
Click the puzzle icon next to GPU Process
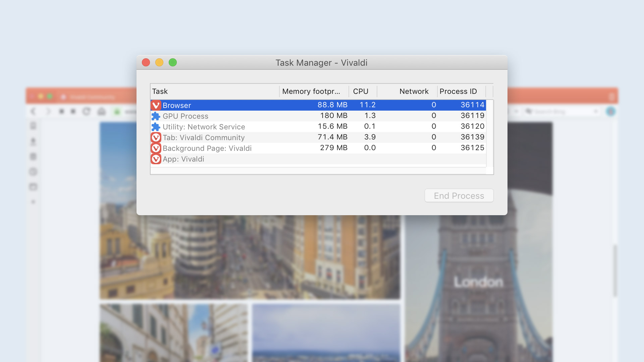tap(156, 116)
